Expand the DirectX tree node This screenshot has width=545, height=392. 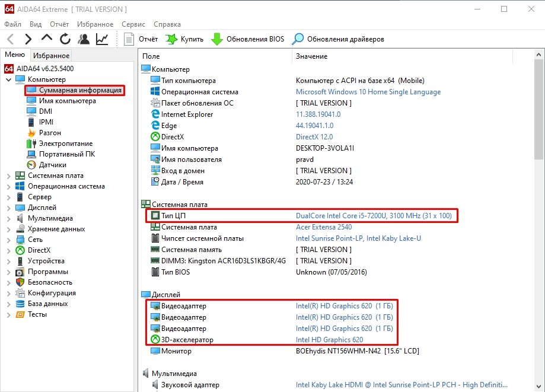tap(9, 251)
